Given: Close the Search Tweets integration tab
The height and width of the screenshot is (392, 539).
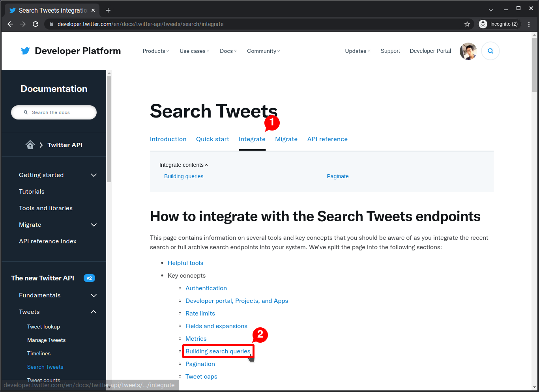Looking at the screenshot, I should [93, 10].
